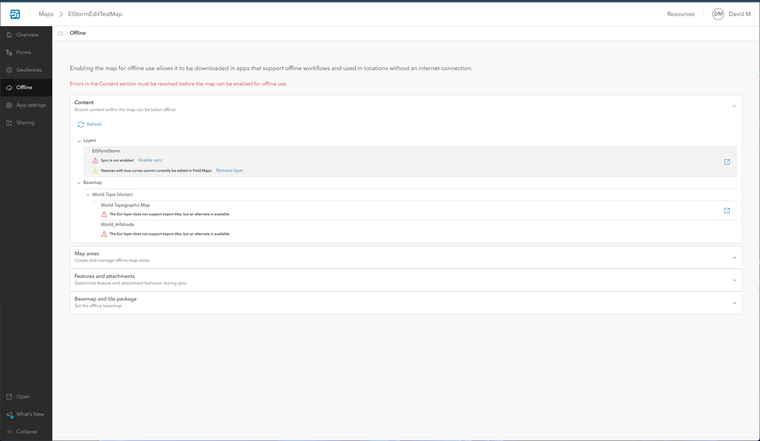760x441 pixels.
Task: Collapse the Basemap tree group
Action: tap(79, 183)
